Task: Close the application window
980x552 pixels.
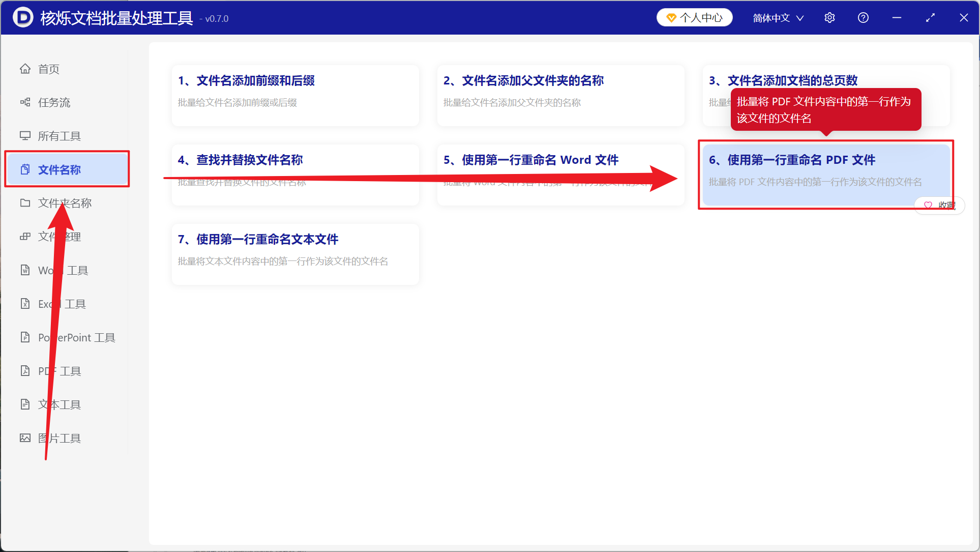Action: (964, 18)
